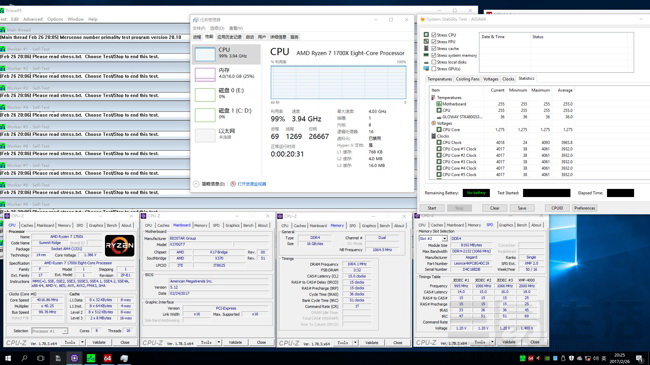
Task: Open Tools dropdown arrow in Memory CPU-Z window
Action: click(355, 343)
